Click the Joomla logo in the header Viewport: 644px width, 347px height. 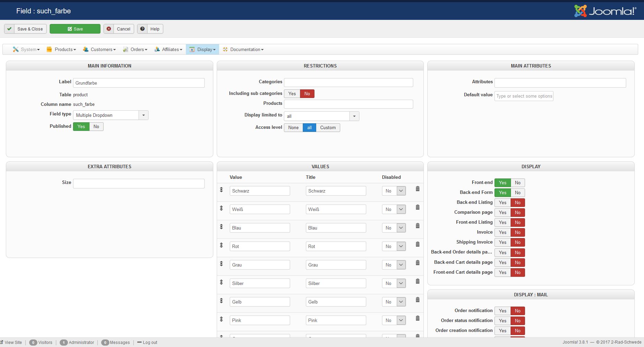click(x=605, y=11)
